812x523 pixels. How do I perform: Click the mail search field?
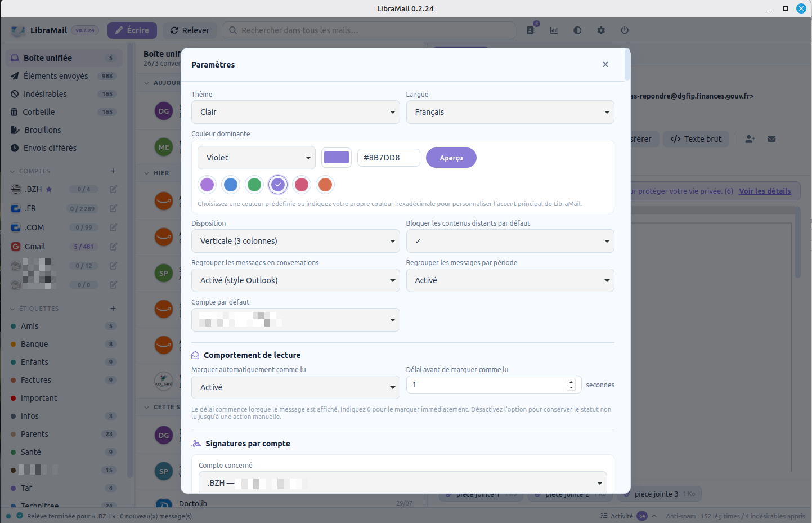click(369, 30)
